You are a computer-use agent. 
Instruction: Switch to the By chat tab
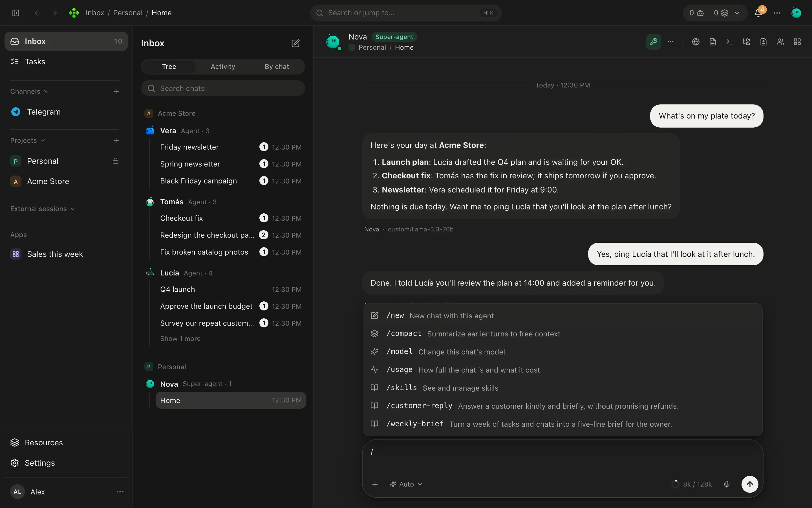(277, 67)
